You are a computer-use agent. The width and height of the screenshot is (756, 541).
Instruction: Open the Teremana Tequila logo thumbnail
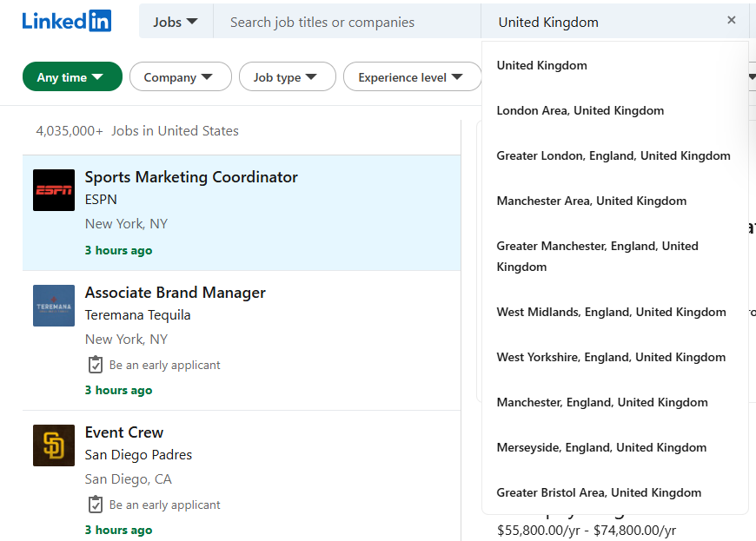54,306
